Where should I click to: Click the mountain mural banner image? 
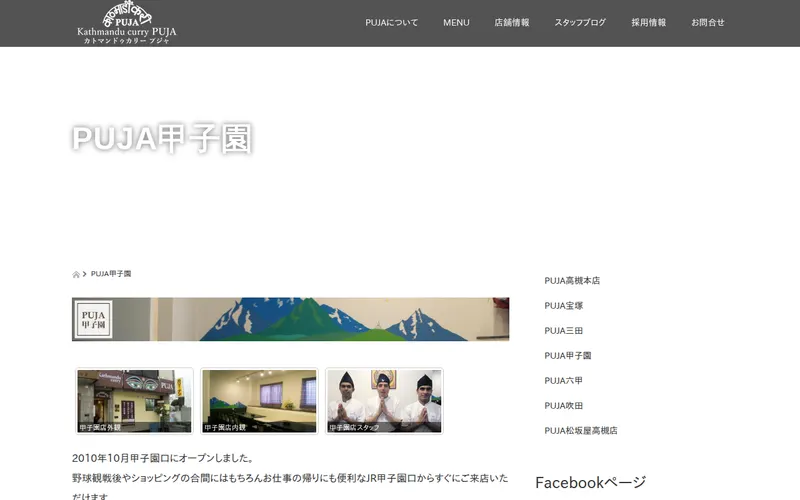pos(290,319)
